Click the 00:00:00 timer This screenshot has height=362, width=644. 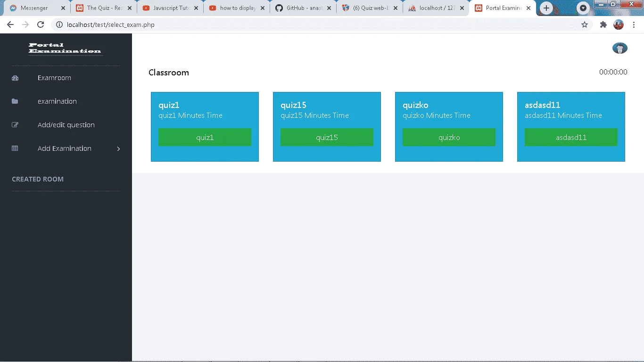click(x=613, y=72)
